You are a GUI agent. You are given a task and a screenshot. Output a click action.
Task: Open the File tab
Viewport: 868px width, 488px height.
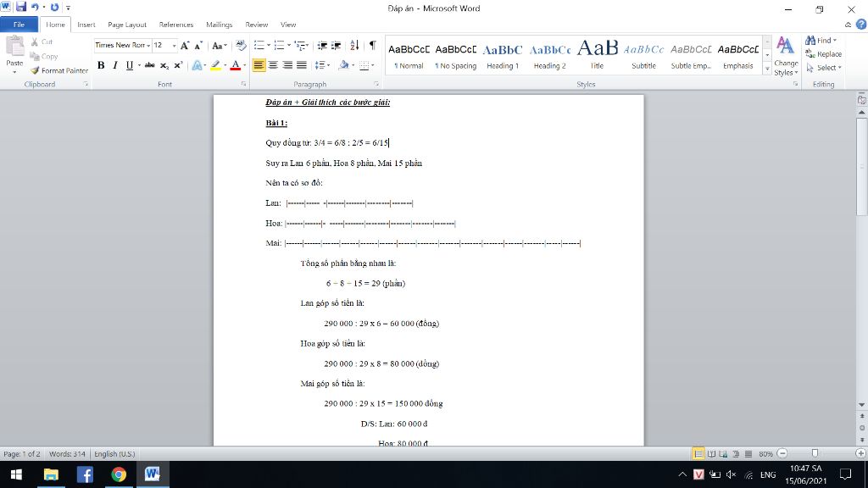click(x=19, y=25)
